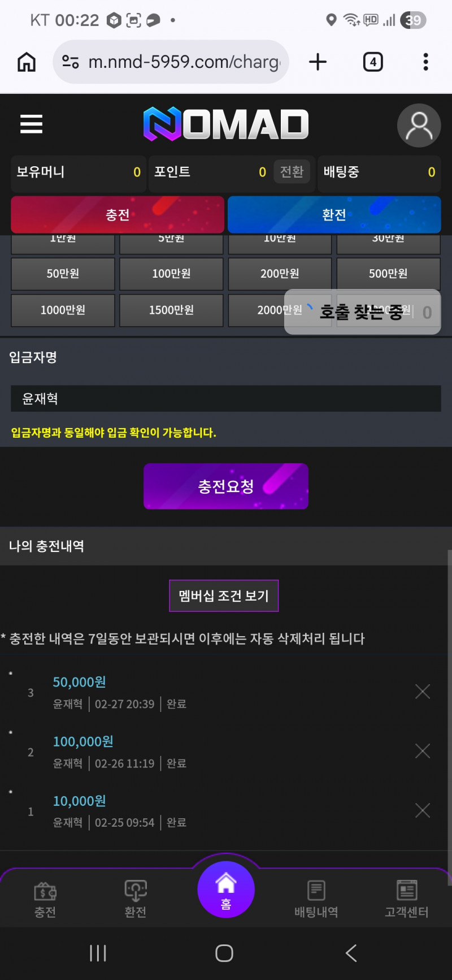Image resolution: width=452 pixels, height=980 pixels.
Task: Tap the browser home icon
Action: 27,62
